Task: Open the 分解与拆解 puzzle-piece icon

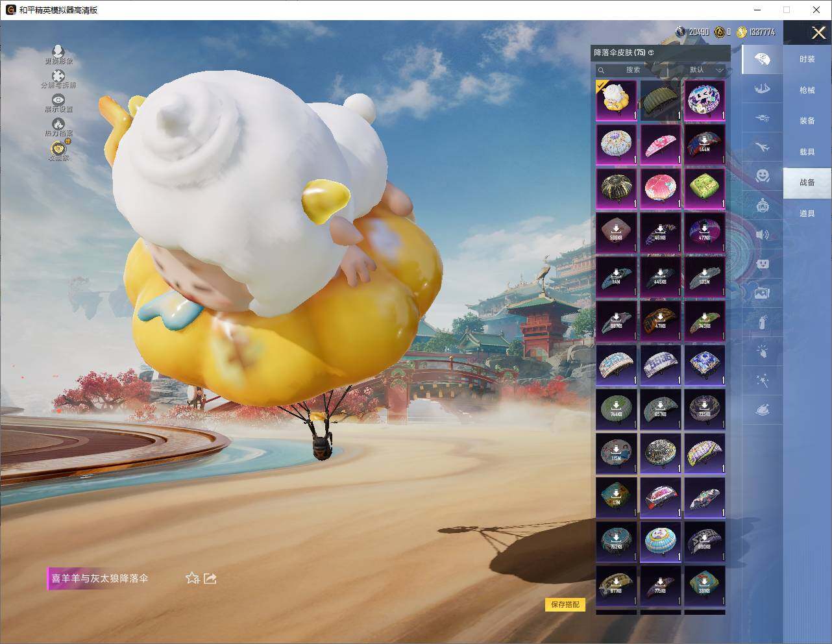Action: pyautogui.click(x=58, y=79)
